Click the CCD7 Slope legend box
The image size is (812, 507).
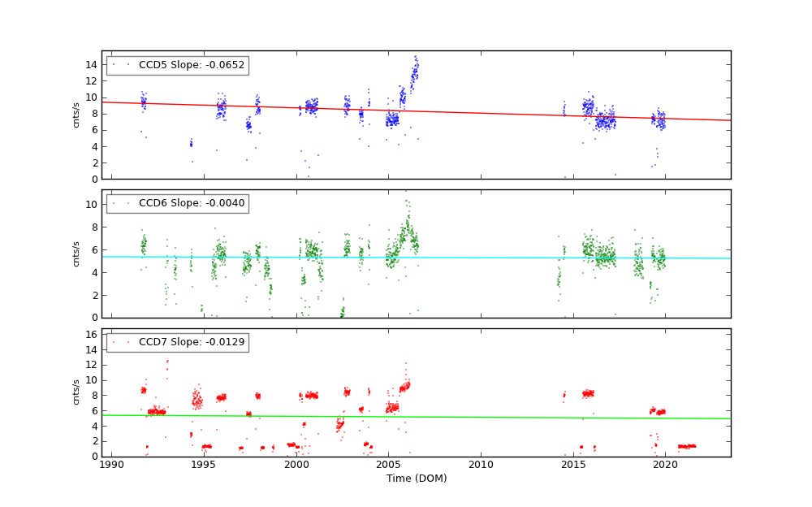point(177,343)
